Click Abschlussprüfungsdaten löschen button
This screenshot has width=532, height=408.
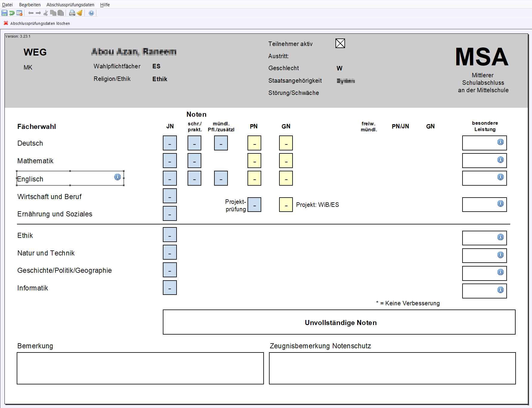point(37,23)
